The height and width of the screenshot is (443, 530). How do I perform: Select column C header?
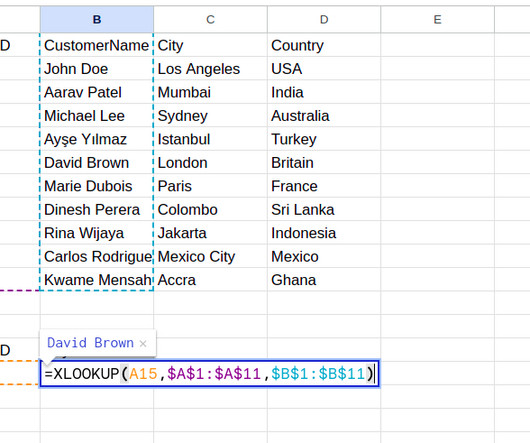tap(210, 19)
